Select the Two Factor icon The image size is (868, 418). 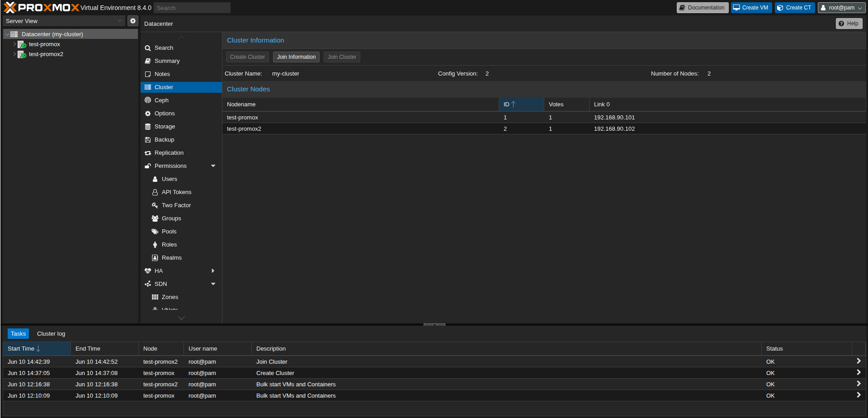pyautogui.click(x=155, y=205)
